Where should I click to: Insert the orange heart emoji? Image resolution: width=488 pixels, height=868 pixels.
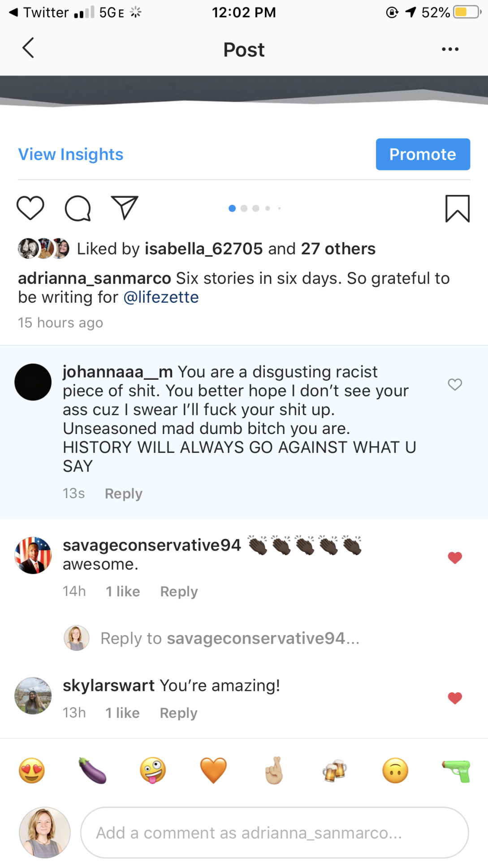(x=213, y=771)
